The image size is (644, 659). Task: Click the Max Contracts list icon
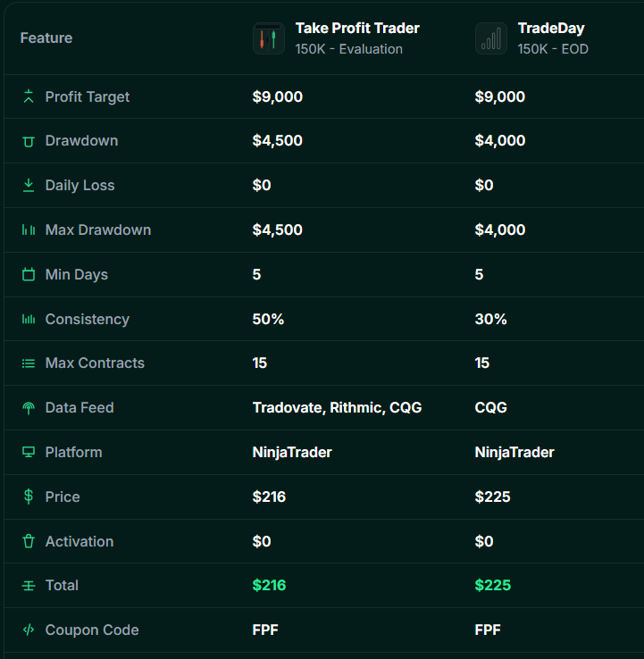(x=29, y=363)
